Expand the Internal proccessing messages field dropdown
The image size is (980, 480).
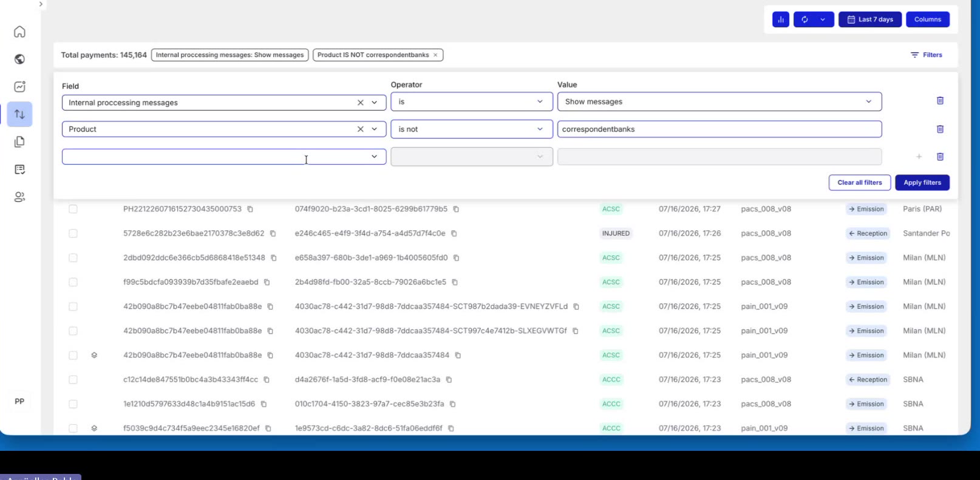pos(375,103)
